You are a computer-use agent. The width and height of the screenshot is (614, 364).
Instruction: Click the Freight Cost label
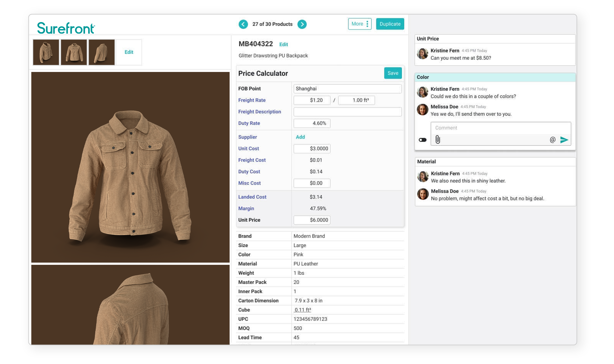point(252,160)
